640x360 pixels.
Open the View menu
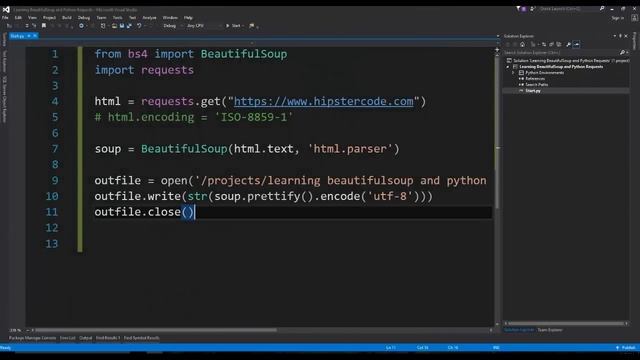[x=32, y=18]
